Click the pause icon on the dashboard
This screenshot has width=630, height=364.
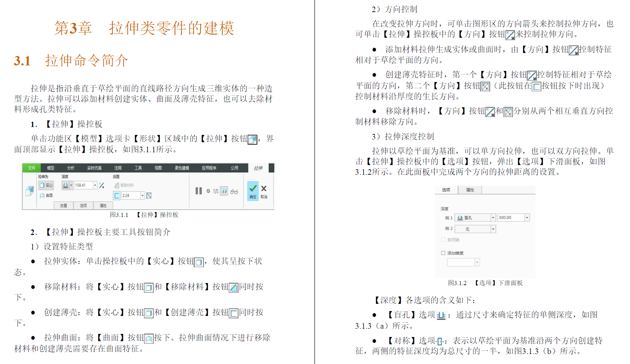[198, 191]
